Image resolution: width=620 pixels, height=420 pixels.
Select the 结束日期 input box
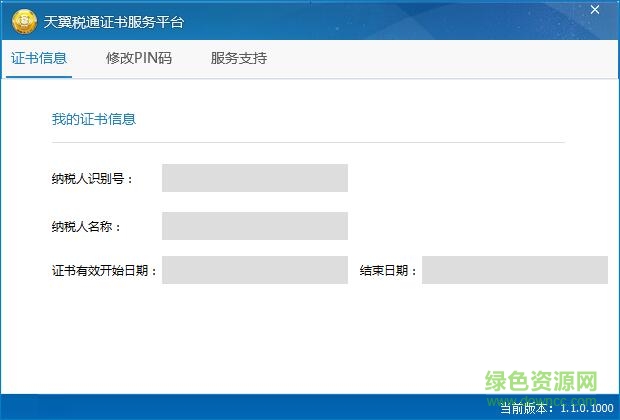point(514,270)
